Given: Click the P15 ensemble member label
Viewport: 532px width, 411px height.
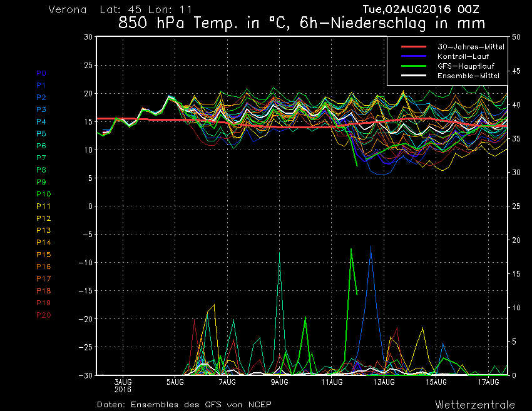Looking at the screenshot, I should coord(43,255).
